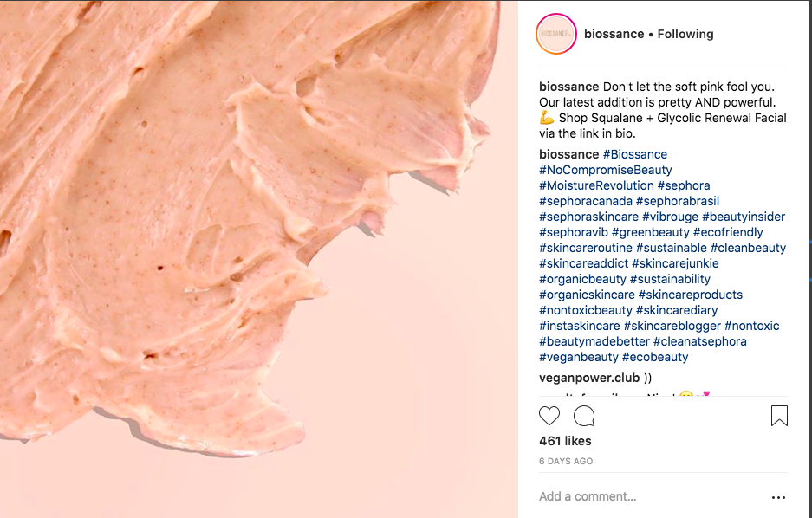Click the pink cream post image

coord(258,258)
